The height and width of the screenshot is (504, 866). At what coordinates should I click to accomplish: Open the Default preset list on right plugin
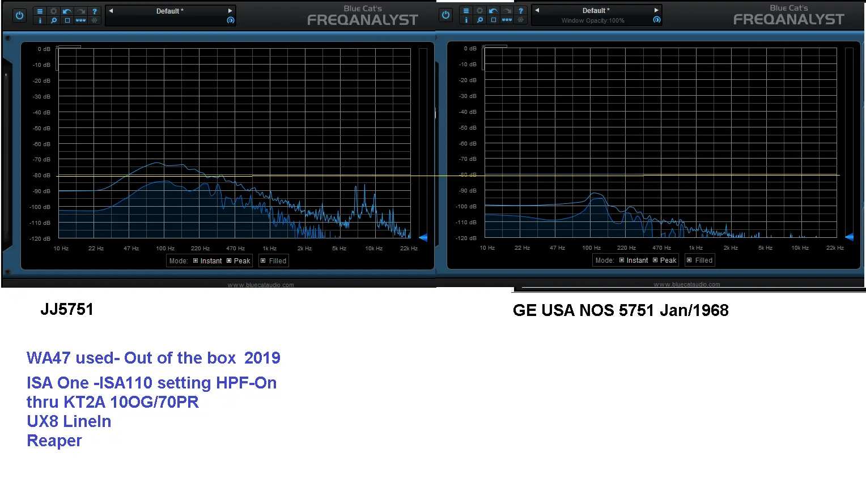596,10
